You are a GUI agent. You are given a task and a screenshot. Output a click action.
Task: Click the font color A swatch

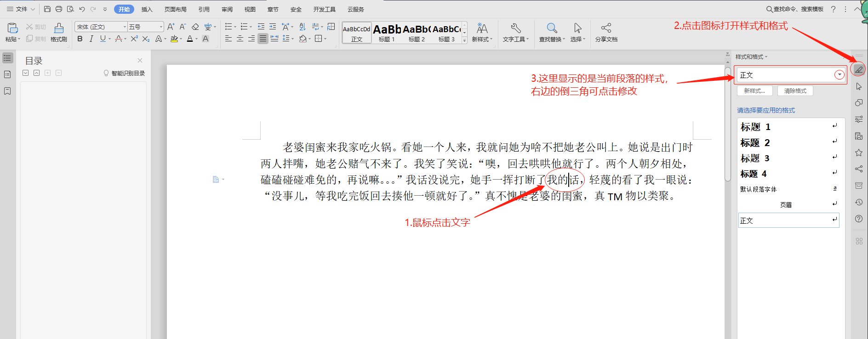tap(190, 39)
